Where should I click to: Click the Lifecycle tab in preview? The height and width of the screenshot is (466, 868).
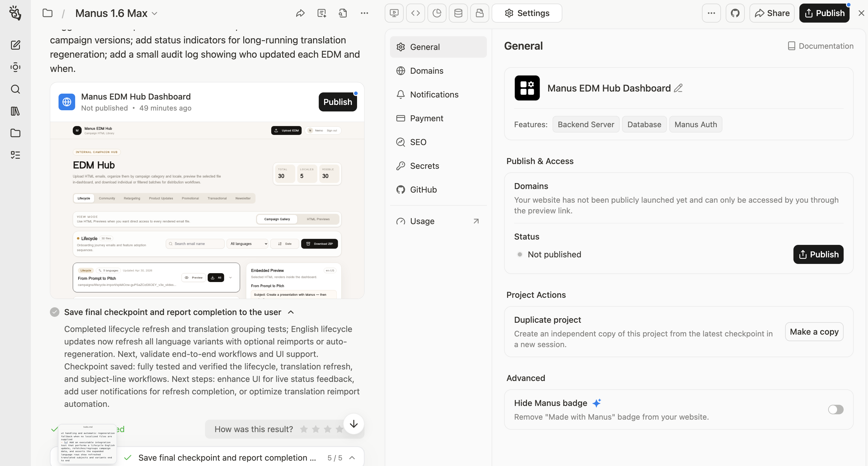click(83, 198)
